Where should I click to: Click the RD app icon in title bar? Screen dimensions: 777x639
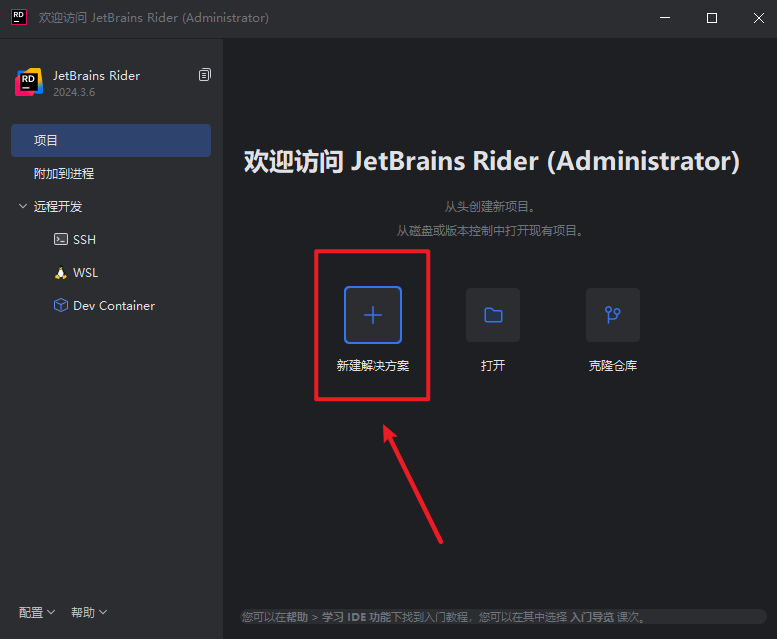click(19, 17)
